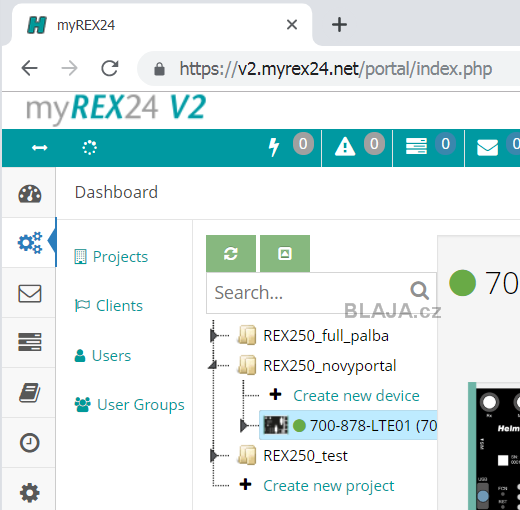Open Projects menu item
The height and width of the screenshot is (510, 520).
111,257
